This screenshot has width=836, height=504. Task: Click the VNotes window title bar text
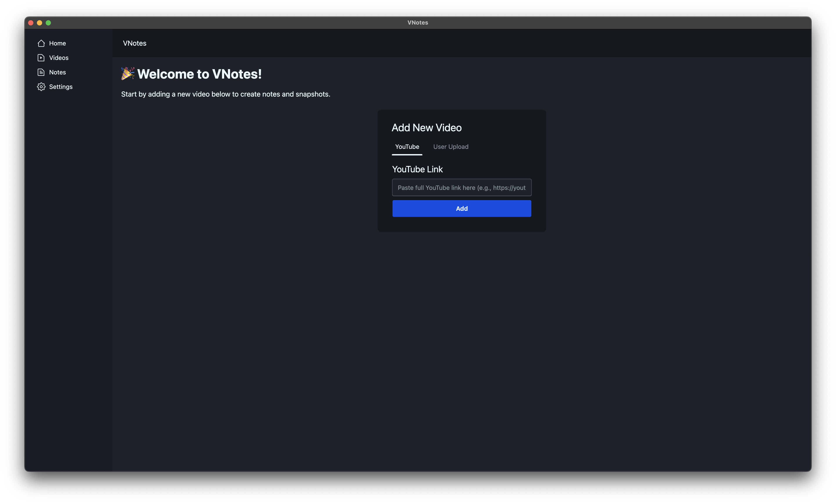pyautogui.click(x=418, y=23)
